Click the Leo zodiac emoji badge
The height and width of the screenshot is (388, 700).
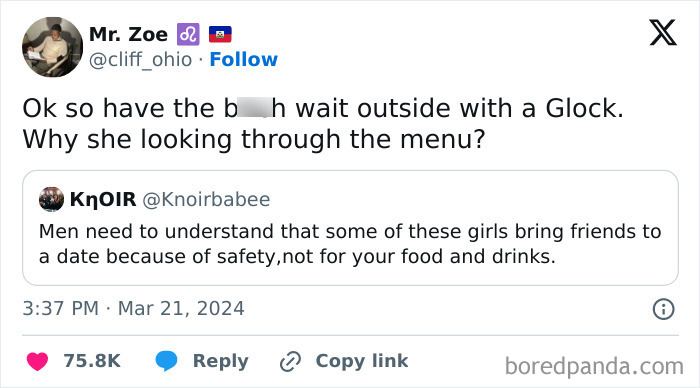click(x=188, y=34)
